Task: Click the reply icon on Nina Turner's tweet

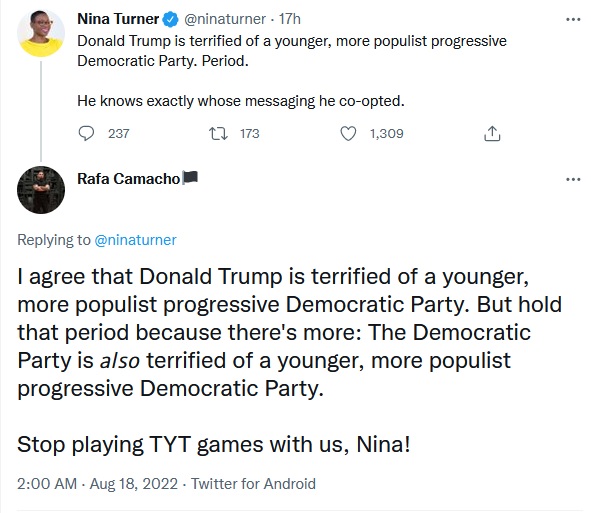Action: 86,133
